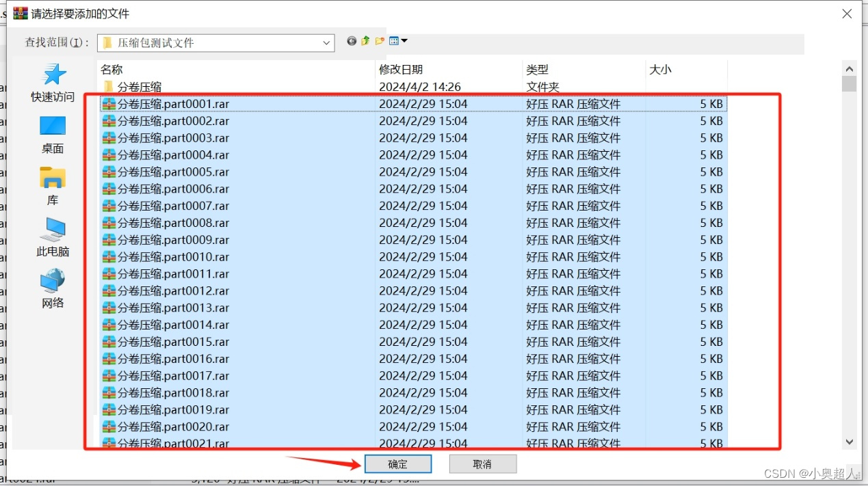Select the icon of 分卷压缩.part0004.rar
This screenshot has width=868, height=486.
coord(109,155)
